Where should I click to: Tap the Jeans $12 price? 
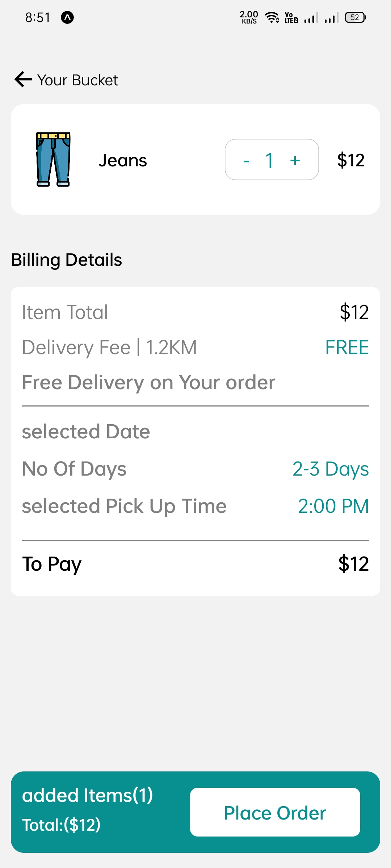350,160
